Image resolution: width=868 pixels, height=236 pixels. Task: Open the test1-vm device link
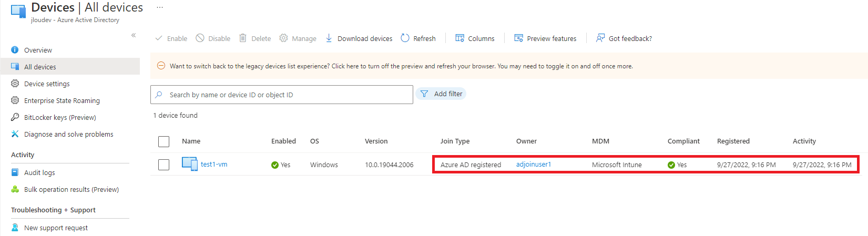(214, 164)
